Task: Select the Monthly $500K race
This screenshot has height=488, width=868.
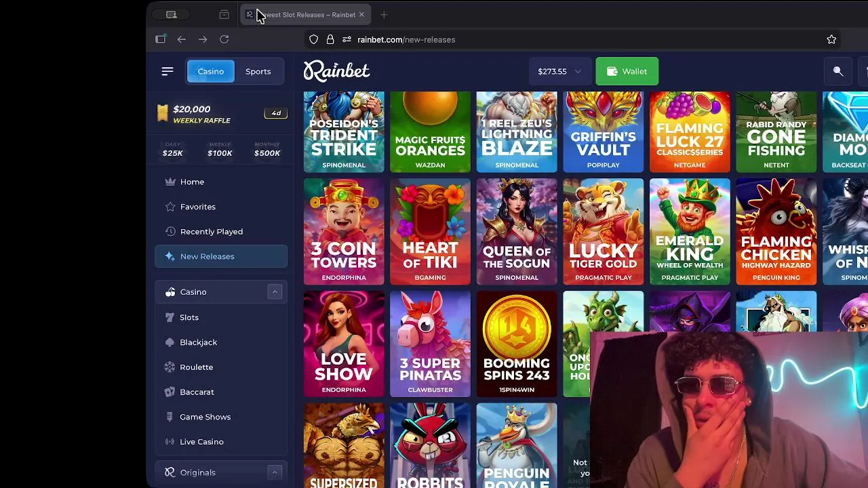Action: tap(267, 150)
